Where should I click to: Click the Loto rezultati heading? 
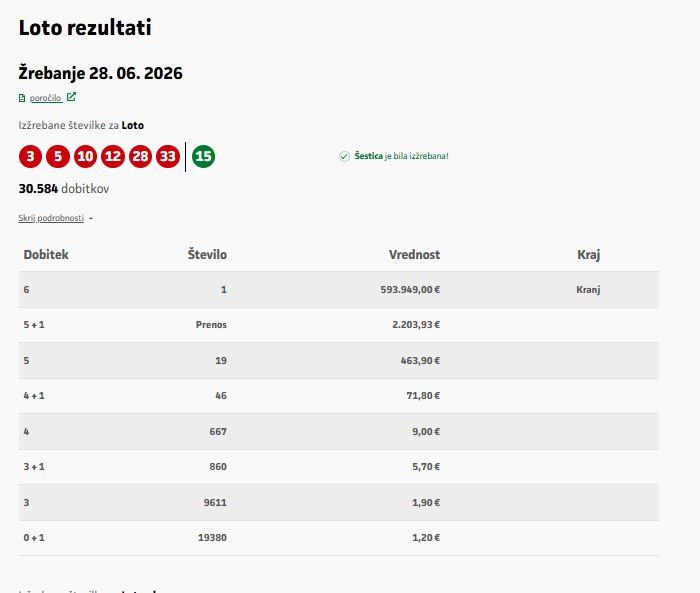click(85, 28)
